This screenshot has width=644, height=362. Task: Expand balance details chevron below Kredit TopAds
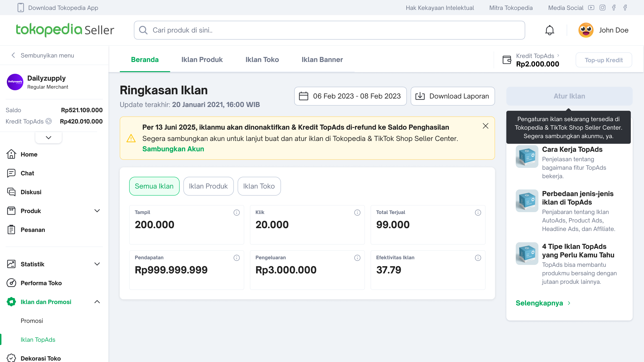(x=49, y=137)
